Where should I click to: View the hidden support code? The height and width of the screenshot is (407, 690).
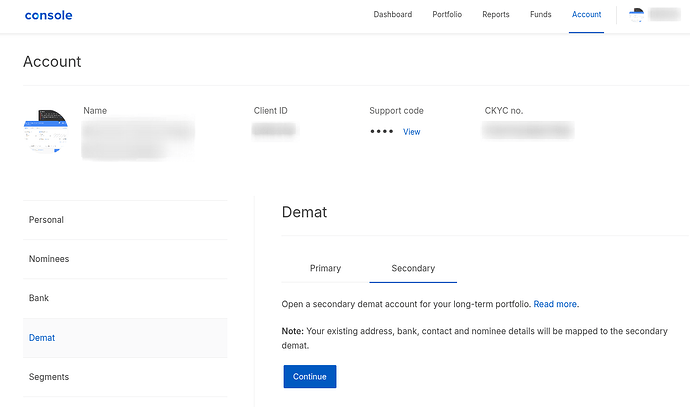[411, 132]
